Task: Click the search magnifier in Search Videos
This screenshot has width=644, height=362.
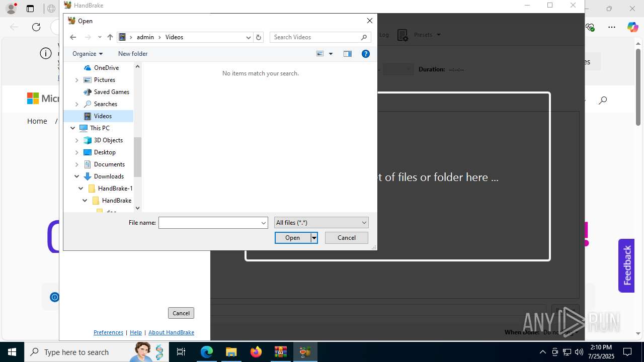Action: point(364,37)
